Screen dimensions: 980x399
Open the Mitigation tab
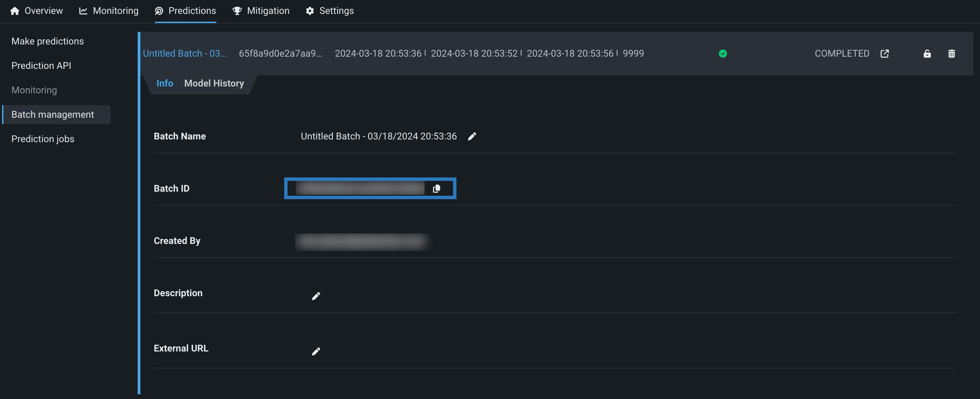[x=261, y=11]
